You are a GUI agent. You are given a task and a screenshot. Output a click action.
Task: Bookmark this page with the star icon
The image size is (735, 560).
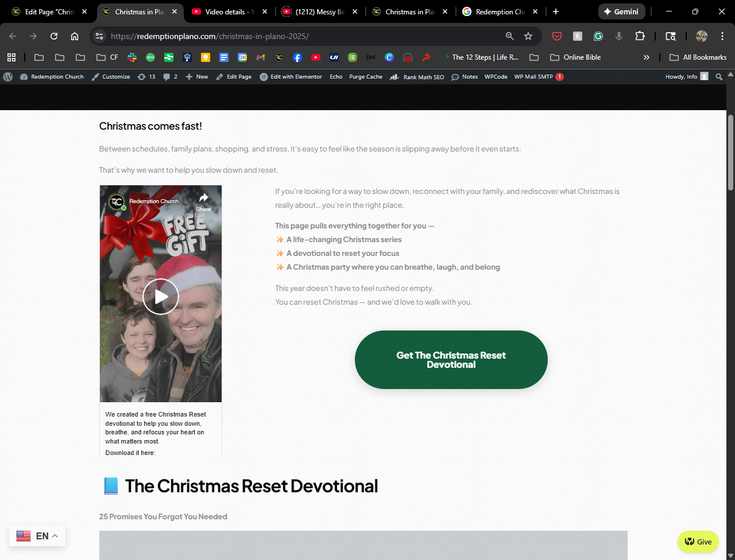pos(528,36)
